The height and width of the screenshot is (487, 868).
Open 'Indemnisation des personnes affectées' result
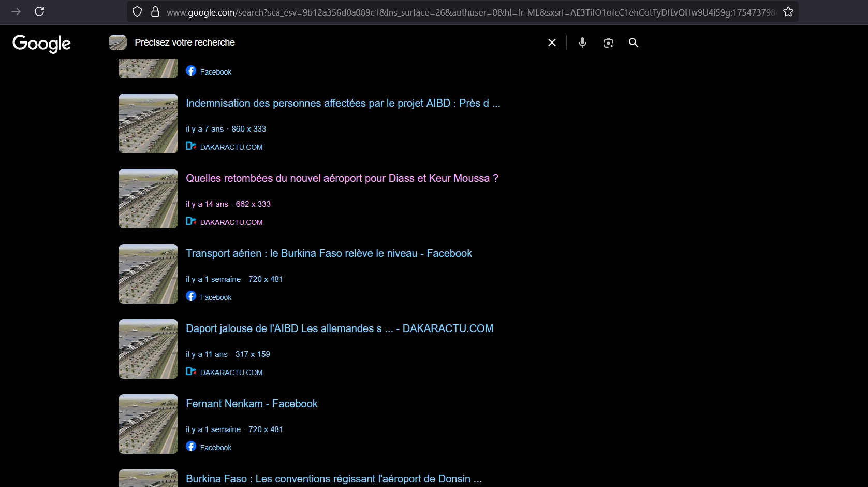tap(343, 103)
